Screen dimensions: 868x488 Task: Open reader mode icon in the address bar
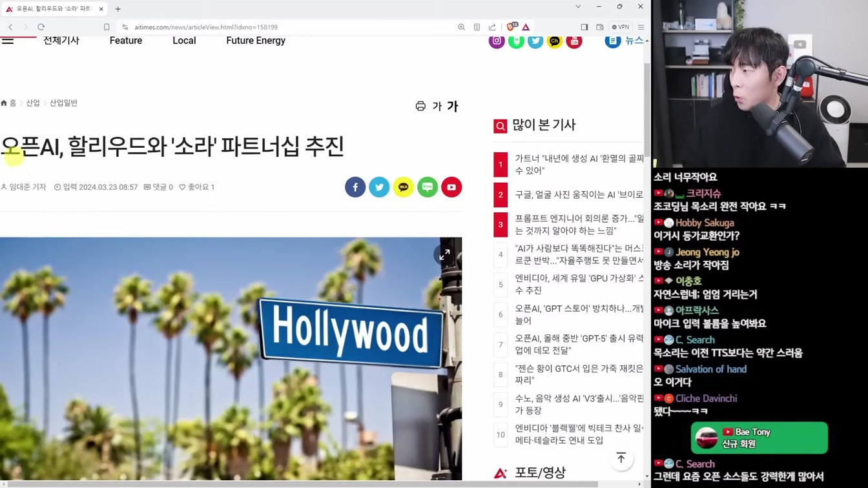click(x=477, y=27)
